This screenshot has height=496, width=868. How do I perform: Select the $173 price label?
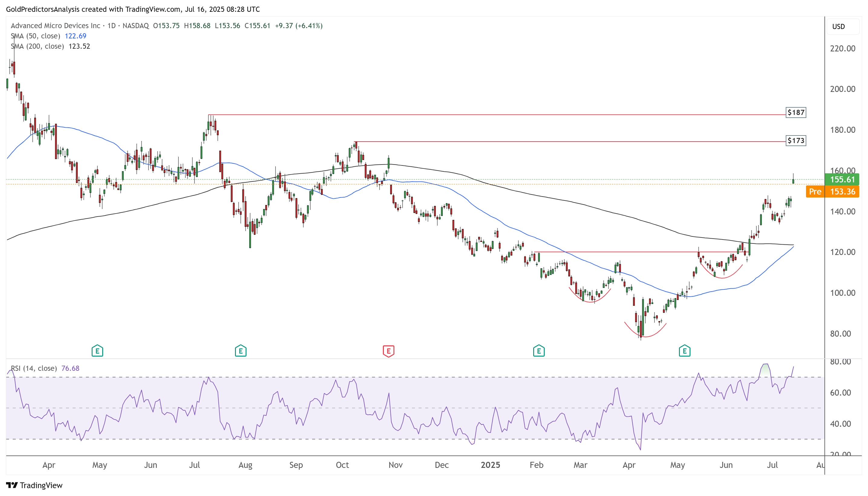click(796, 141)
